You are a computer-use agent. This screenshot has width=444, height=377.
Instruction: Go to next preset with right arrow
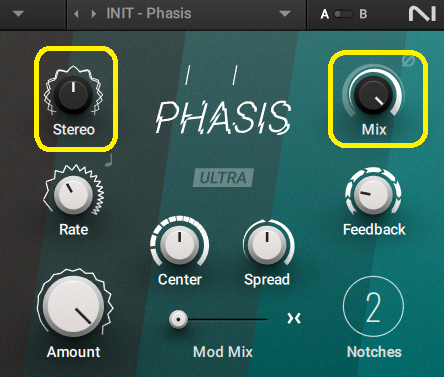pos(94,14)
